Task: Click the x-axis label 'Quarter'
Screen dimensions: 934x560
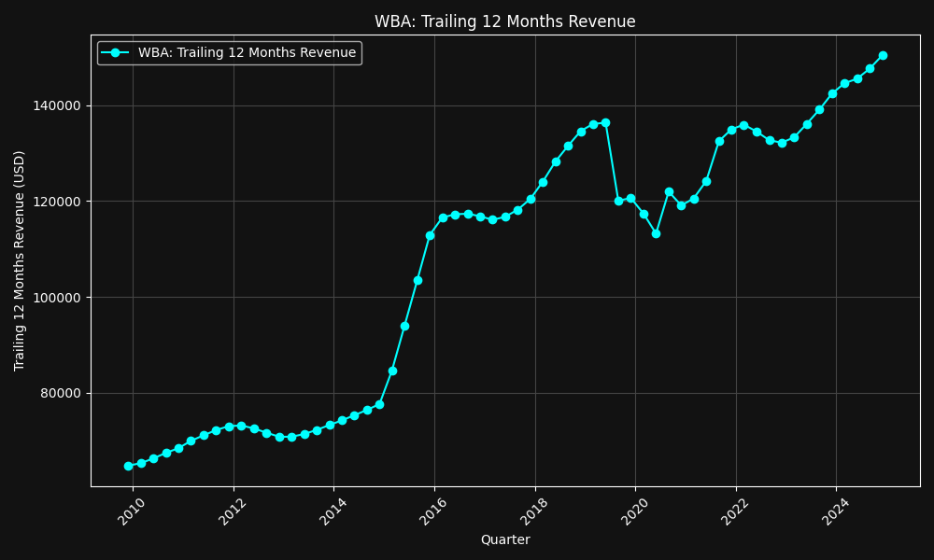Action: click(505, 539)
